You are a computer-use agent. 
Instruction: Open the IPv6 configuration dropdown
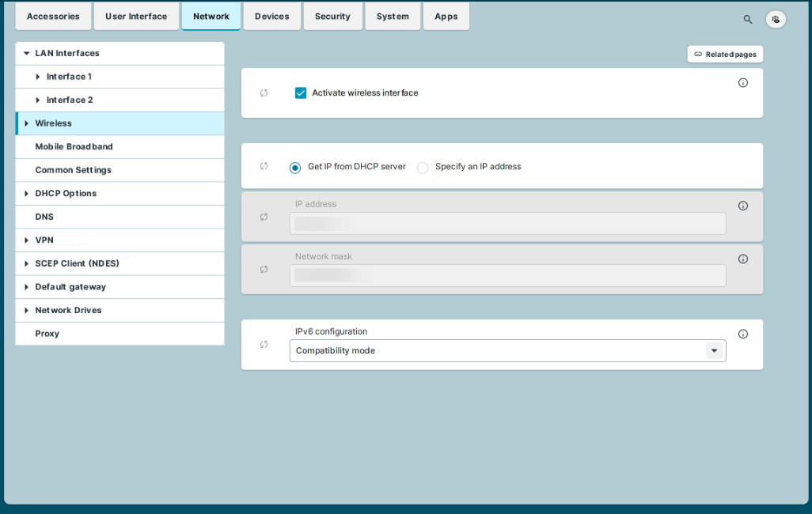tap(507, 351)
